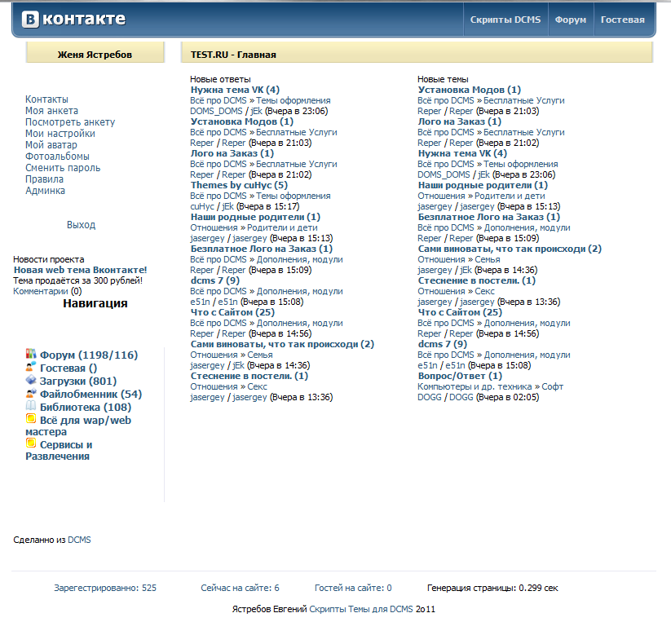
Task: Open footer DCMS link after Сделанно из
Action: point(79,540)
